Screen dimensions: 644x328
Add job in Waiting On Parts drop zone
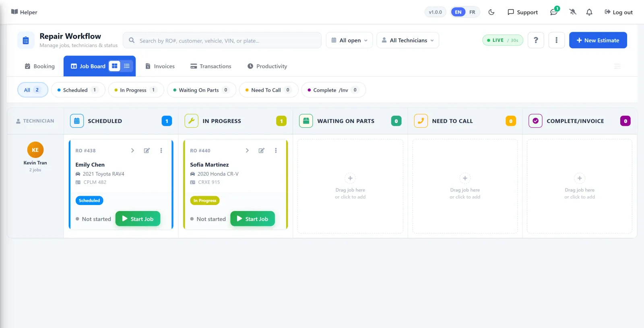pyautogui.click(x=350, y=186)
